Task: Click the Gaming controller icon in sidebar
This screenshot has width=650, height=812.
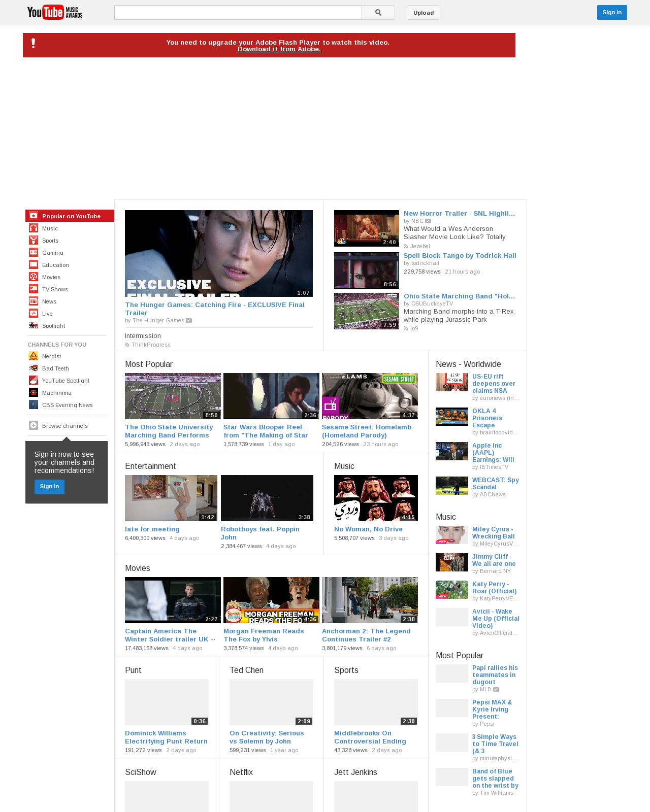Action: coord(34,252)
